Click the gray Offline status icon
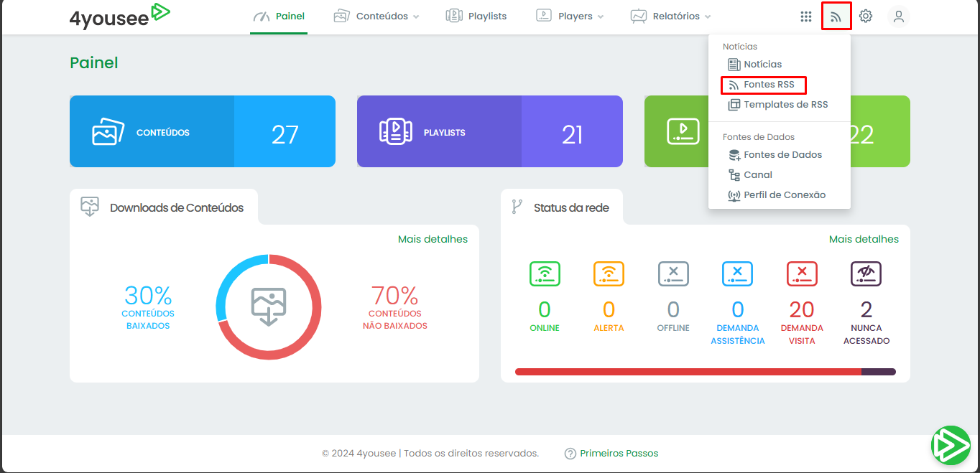The width and height of the screenshot is (980, 473). [x=673, y=273]
